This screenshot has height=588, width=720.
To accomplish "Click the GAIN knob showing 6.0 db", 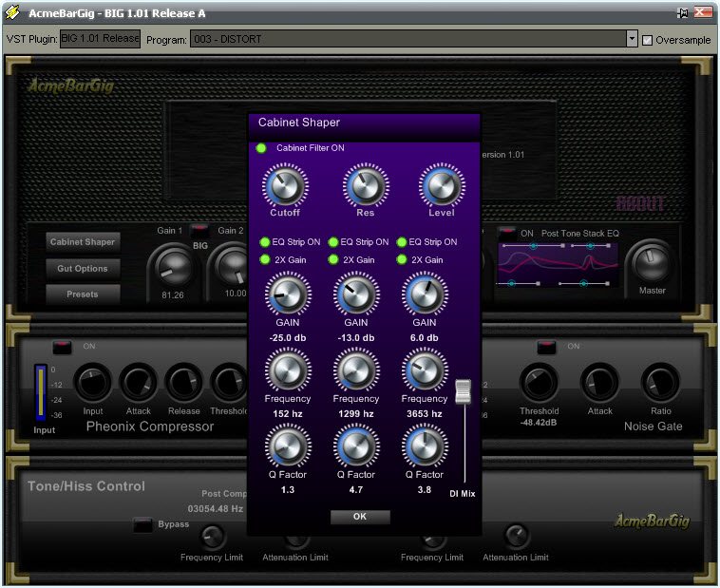I will [425, 294].
